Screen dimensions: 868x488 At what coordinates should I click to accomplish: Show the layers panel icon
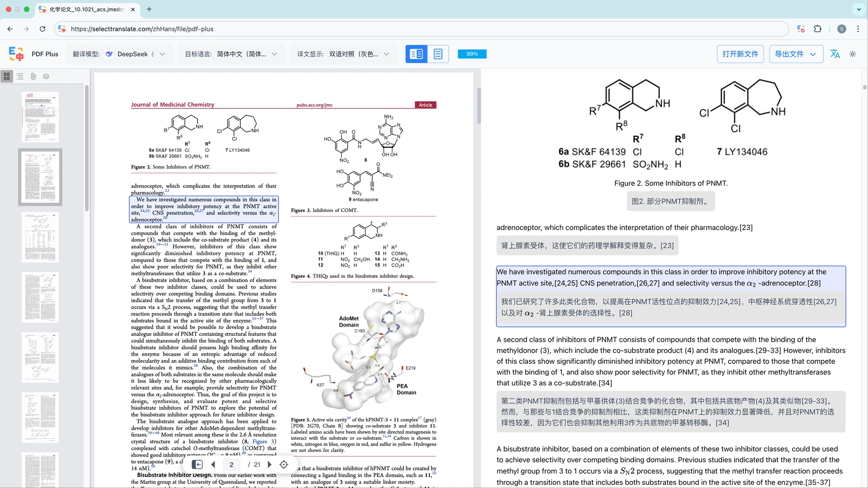point(46,76)
